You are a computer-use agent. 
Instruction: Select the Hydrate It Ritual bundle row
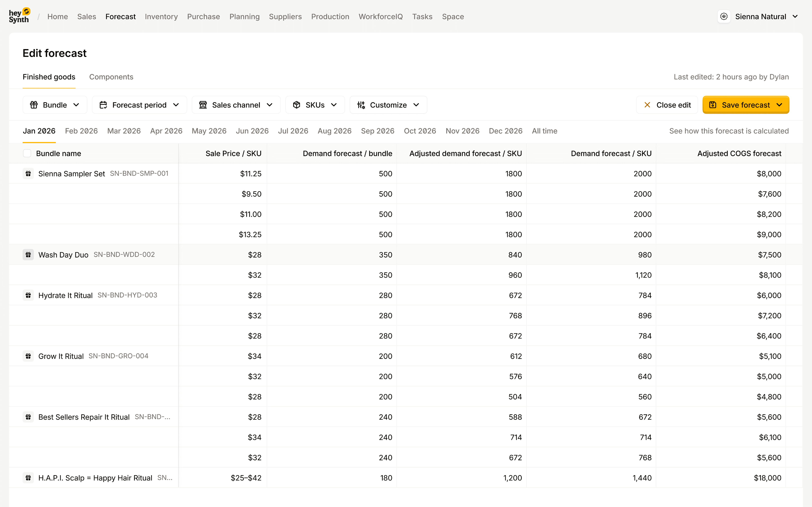coord(65,295)
